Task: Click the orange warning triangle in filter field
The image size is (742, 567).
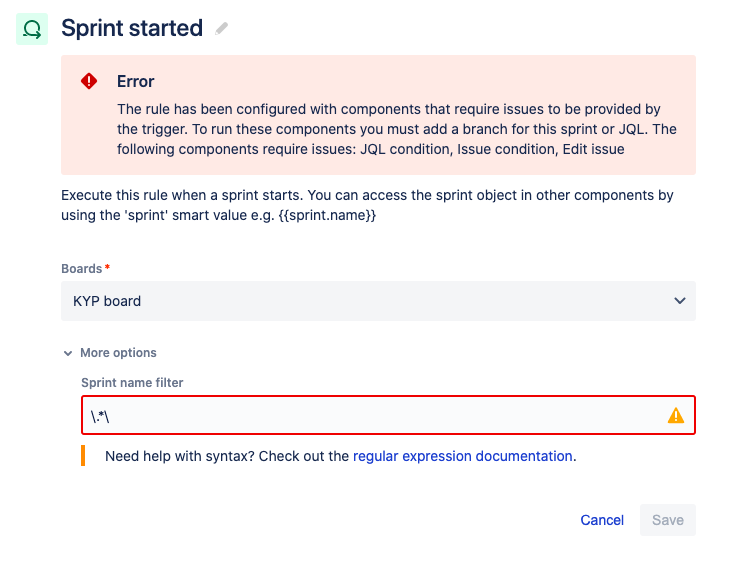Action: point(676,416)
